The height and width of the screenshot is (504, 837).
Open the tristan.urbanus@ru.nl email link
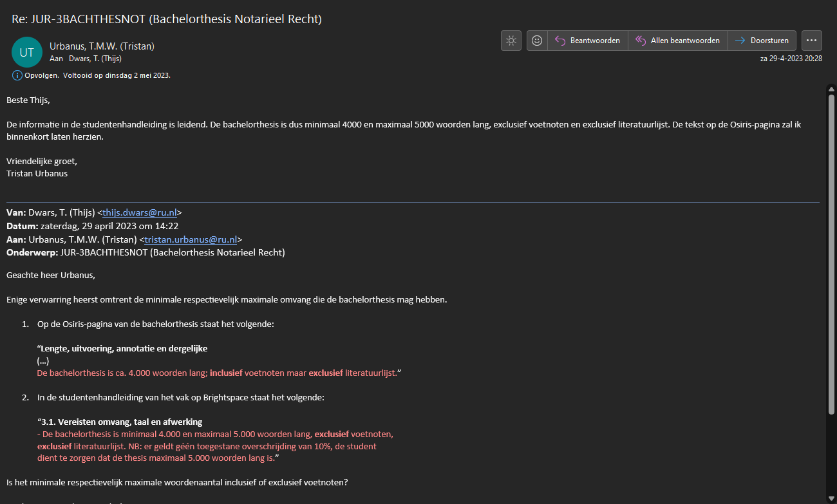[191, 239]
